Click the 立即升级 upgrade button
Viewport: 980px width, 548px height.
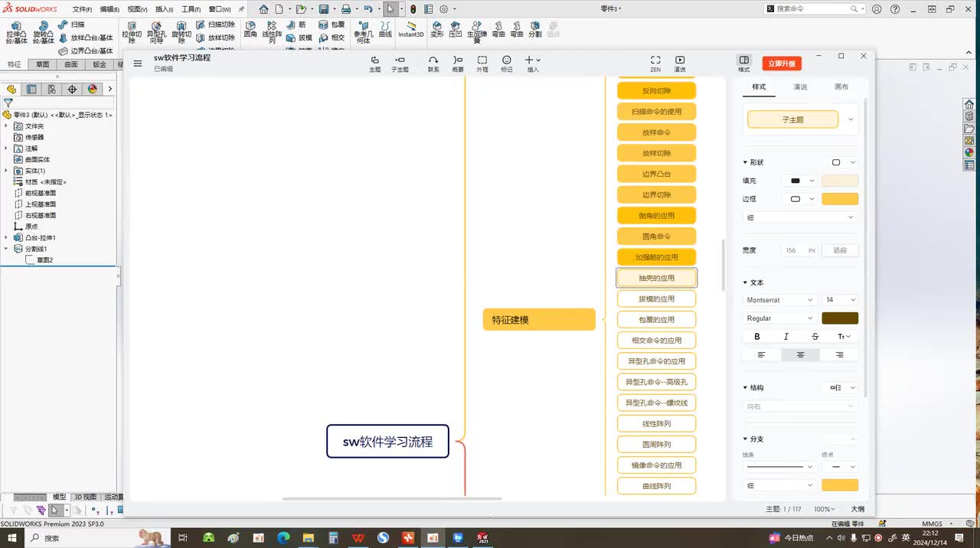pos(782,64)
